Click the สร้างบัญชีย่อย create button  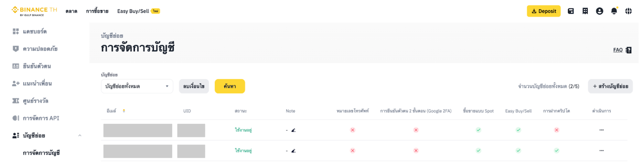click(610, 86)
